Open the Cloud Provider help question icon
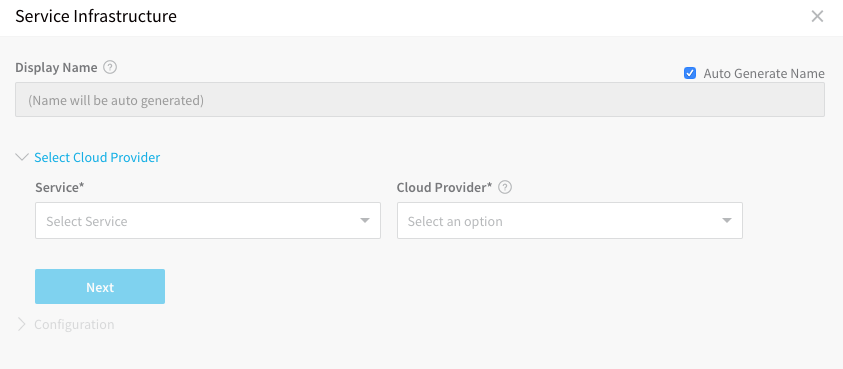The image size is (843, 369). tap(505, 188)
